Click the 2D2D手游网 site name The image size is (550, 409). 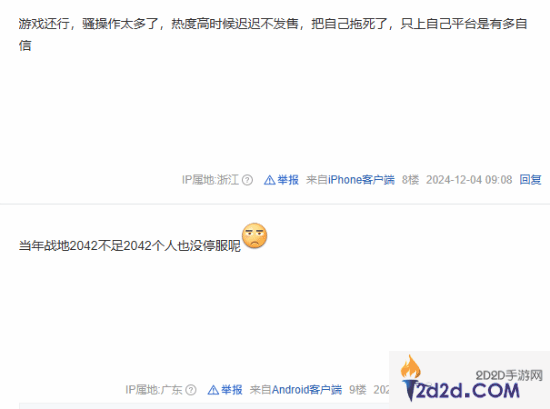click(x=509, y=376)
